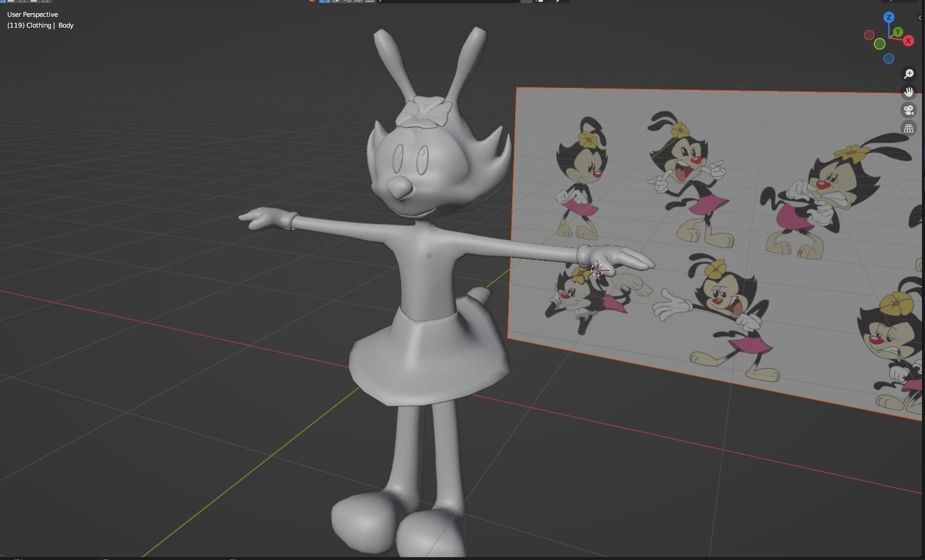Toggle camera view with camera icon
Image resolution: width=925 pixels, height=560 pixels.
pyautogui.click(x=909, y=110)
